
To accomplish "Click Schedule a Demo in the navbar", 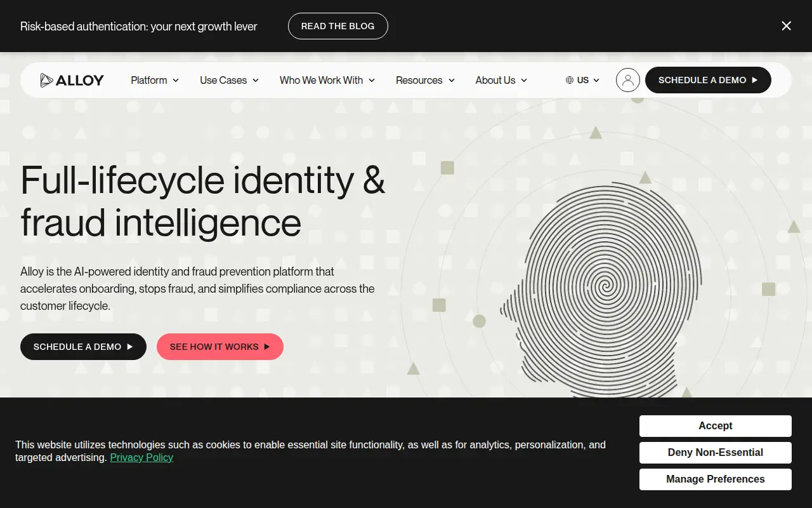I will point(708,80).
